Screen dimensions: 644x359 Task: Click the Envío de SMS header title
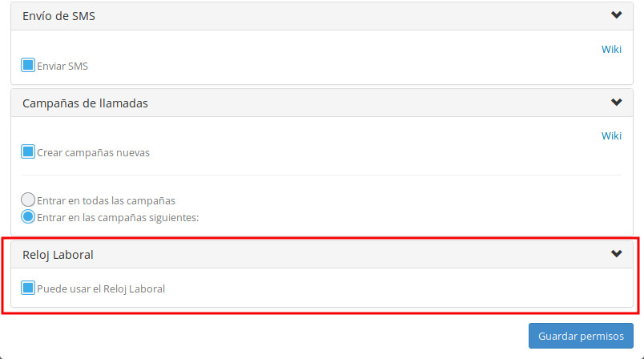[x=58, y=16]
